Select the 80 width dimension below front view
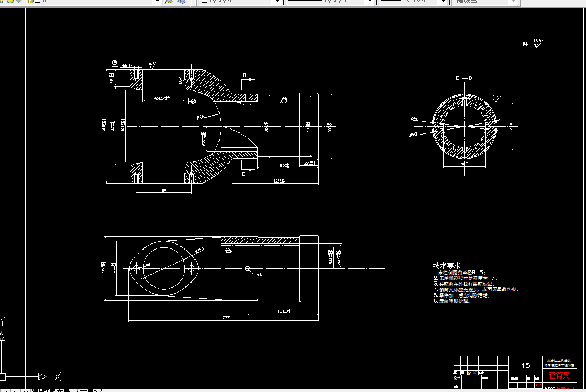 tap(164, 190)
